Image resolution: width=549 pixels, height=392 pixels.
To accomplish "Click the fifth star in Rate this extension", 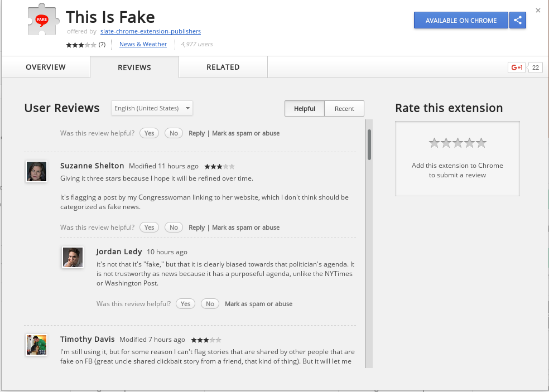I will pos(481,143).
